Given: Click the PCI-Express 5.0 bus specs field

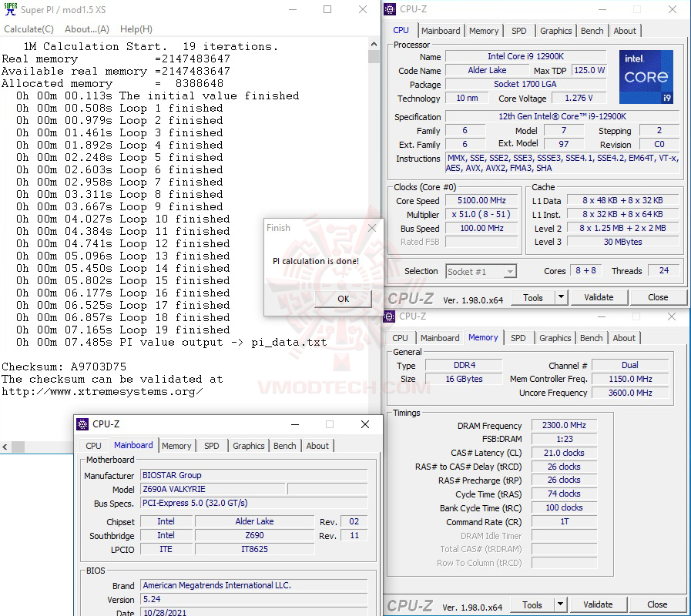Looking at the screenshot, I should [x=254, y=504].
